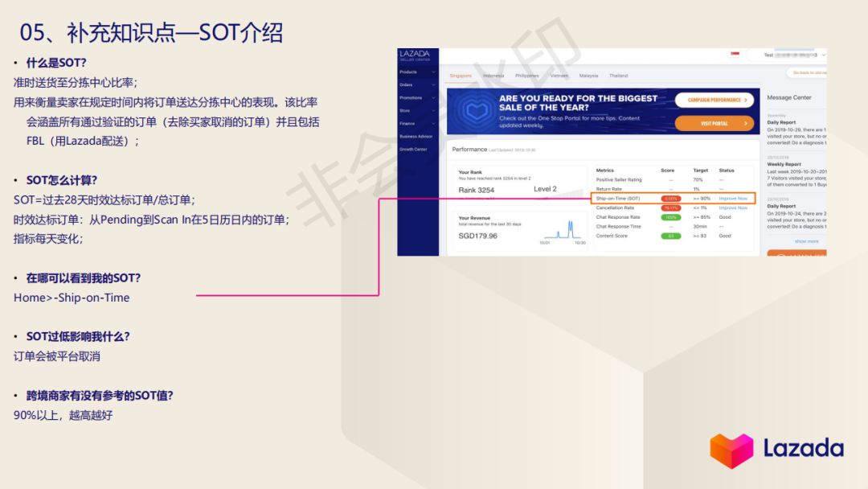Click the Singapore flag icon in header

(x=735, y=54)
